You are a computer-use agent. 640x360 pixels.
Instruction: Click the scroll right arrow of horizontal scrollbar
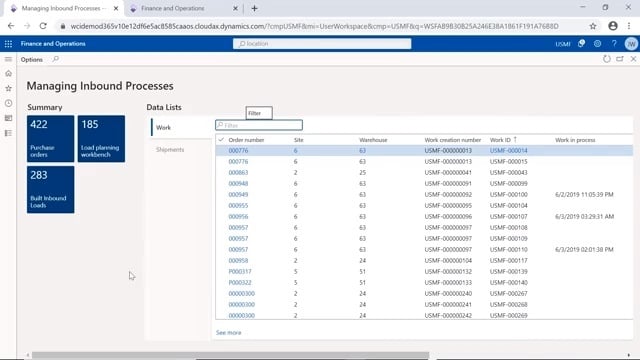[x=629, y=356]
